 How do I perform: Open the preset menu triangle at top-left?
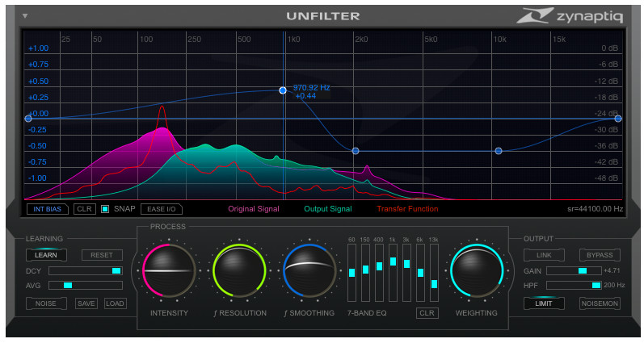25,16
